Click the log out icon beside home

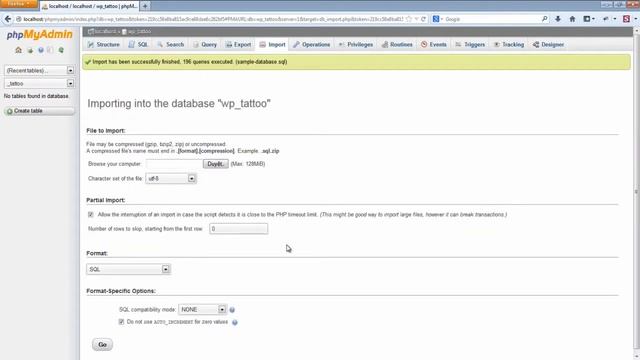[30, 50]
